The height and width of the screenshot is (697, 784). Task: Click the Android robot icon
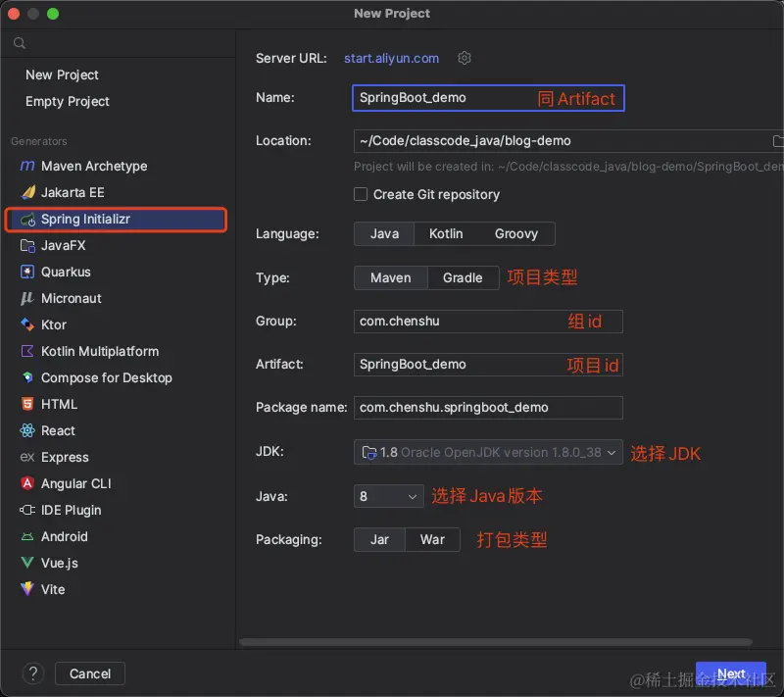tap(27, 536)
